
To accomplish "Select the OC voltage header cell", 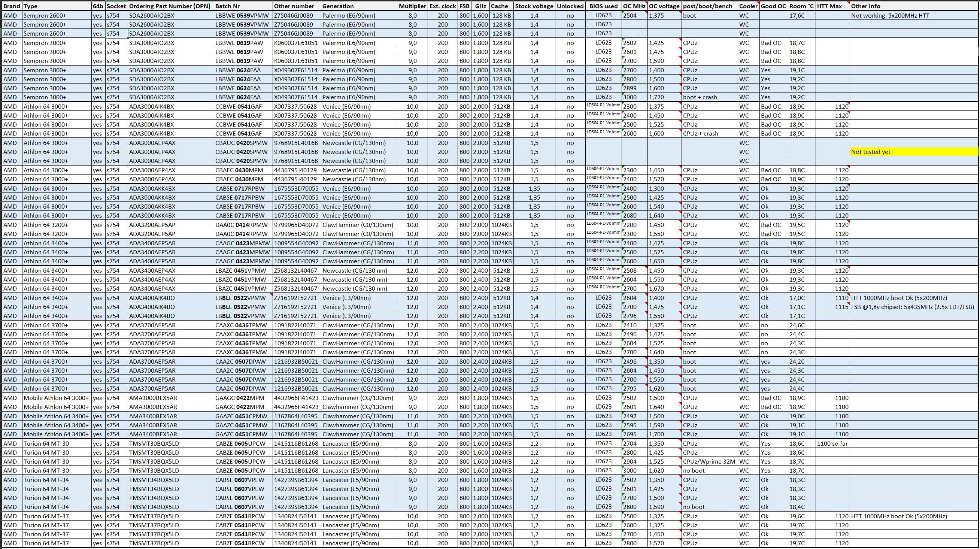I will click(665, 6).
